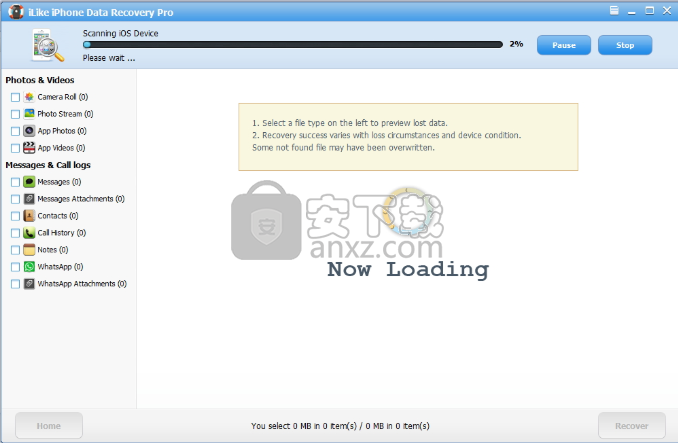Select the Photo Stream (0) label
The height and width of the screenshot is (443, 678).
point(65,114)
